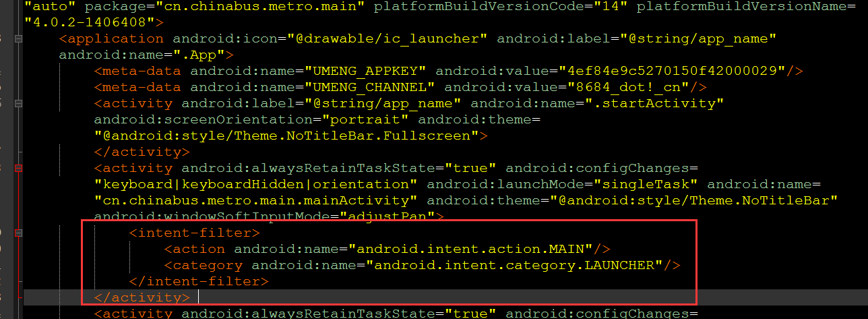Place cursor on android.intent.category.LAUNCHER string

click(x=514, y=265)
